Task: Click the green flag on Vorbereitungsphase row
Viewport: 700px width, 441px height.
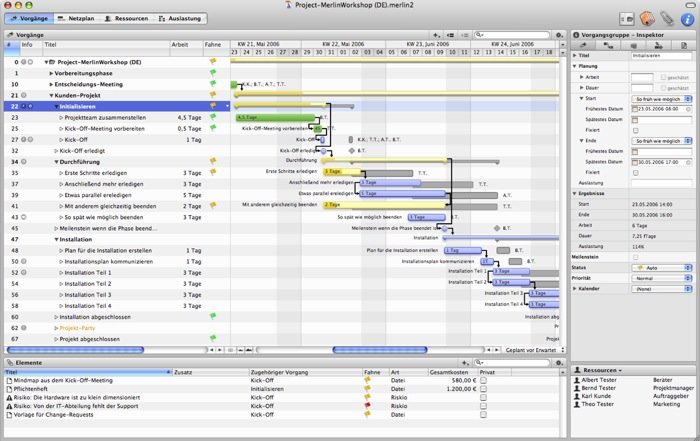Action: [x=213, y=72]
